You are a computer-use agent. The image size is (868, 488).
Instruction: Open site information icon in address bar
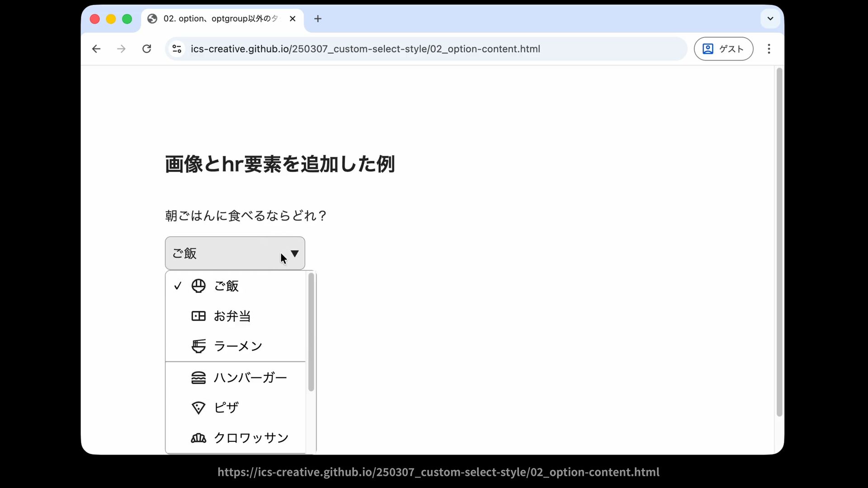tap(177, 49)
